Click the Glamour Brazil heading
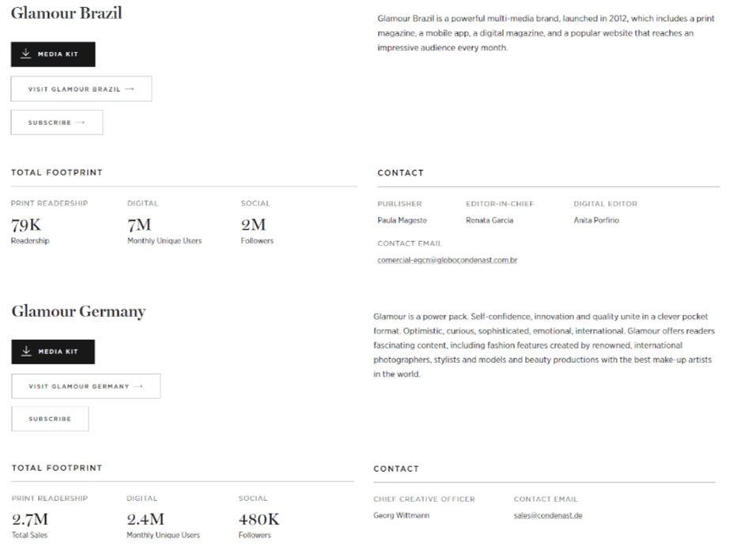756x550 pixels. click(x=66, y=13)
